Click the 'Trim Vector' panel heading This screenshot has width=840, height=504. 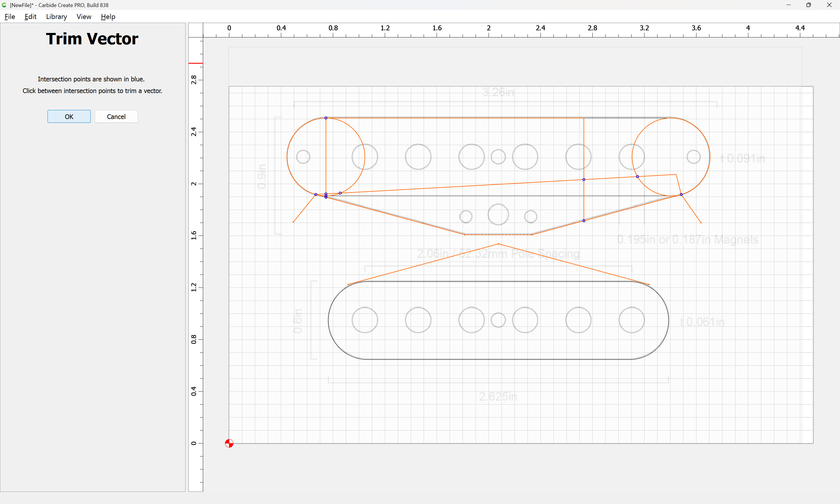point(92,39)
